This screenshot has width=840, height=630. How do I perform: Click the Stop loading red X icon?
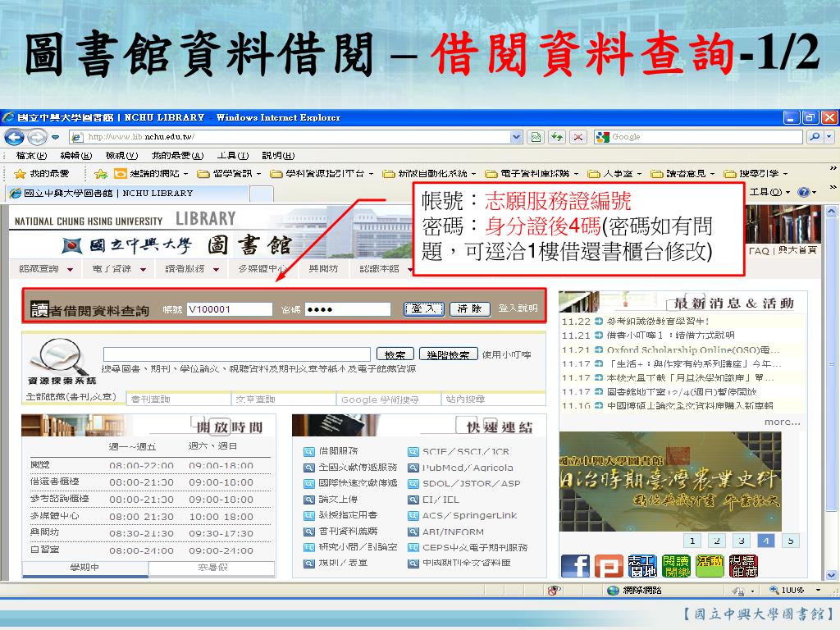(x=578, y=137)
